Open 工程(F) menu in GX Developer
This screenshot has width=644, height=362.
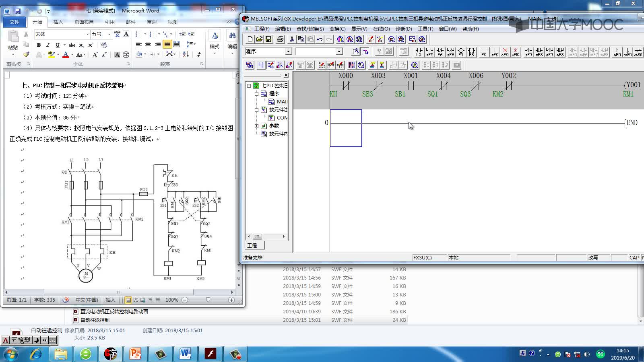[x=262, y=29]
